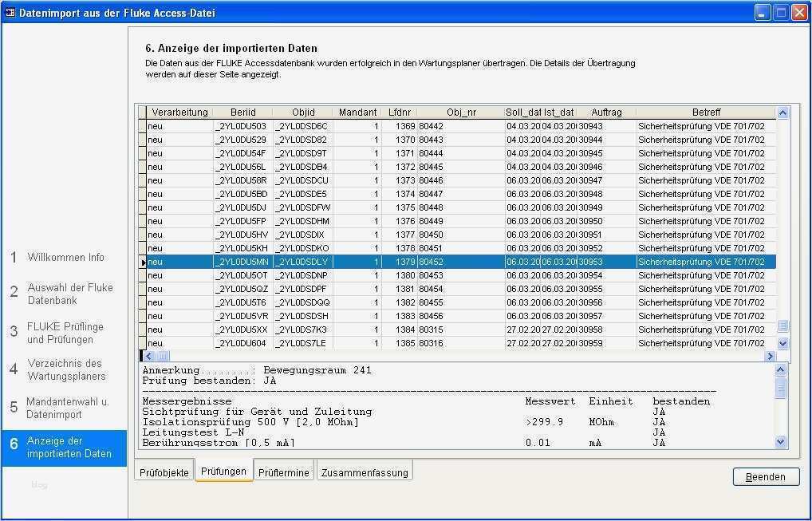812x521 pixels.
Task: Click cell _2YL0DSD82 in Objid column
Action: (303, 140)
